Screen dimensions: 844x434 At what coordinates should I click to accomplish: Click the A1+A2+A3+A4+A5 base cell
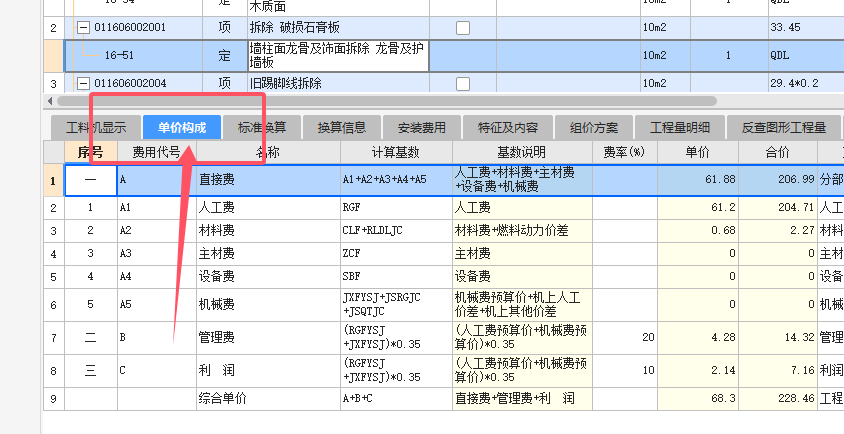click(396, 180)
